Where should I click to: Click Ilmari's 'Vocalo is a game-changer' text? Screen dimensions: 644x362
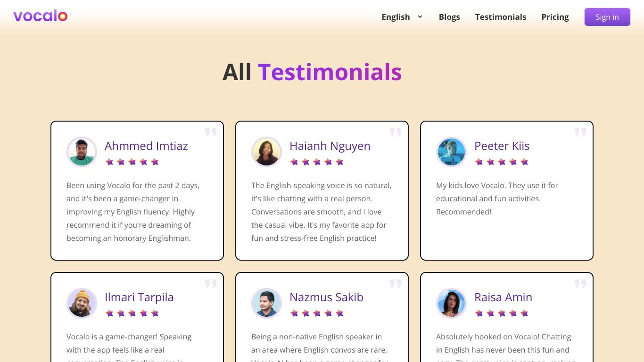[129, 346]
